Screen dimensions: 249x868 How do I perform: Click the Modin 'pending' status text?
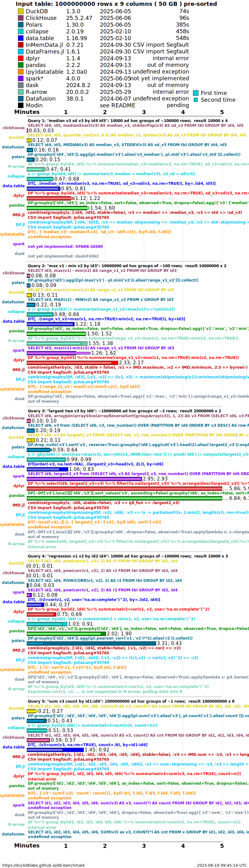coord(178,105)
